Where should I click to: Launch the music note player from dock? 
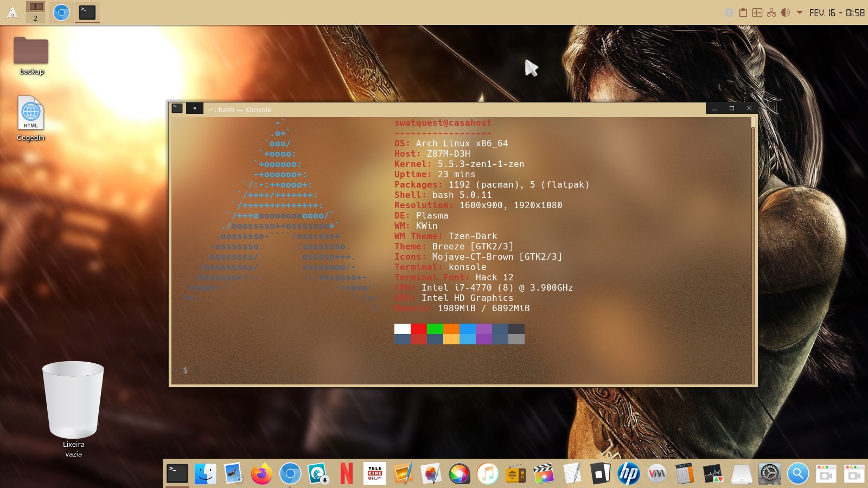(488, 474)
